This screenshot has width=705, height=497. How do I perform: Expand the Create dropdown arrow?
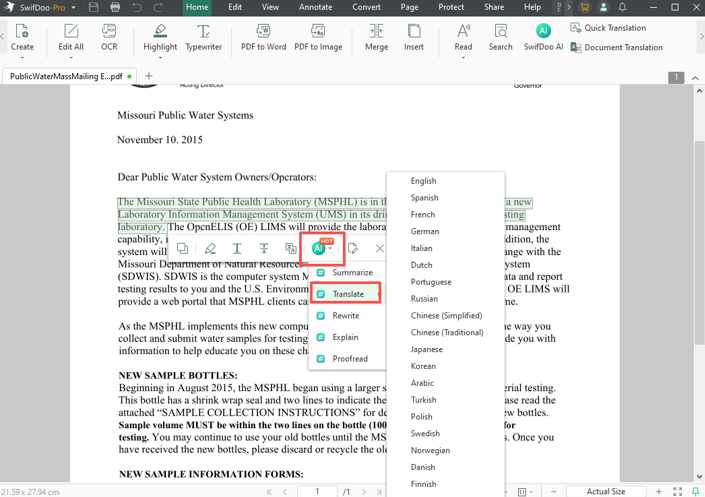[22, 58]
